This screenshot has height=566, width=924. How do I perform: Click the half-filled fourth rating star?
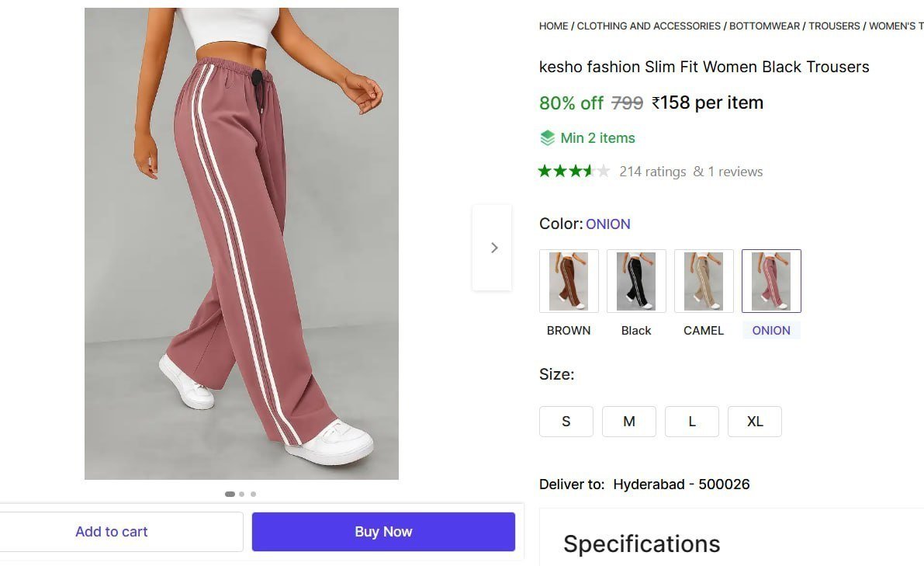click(587, 171)
